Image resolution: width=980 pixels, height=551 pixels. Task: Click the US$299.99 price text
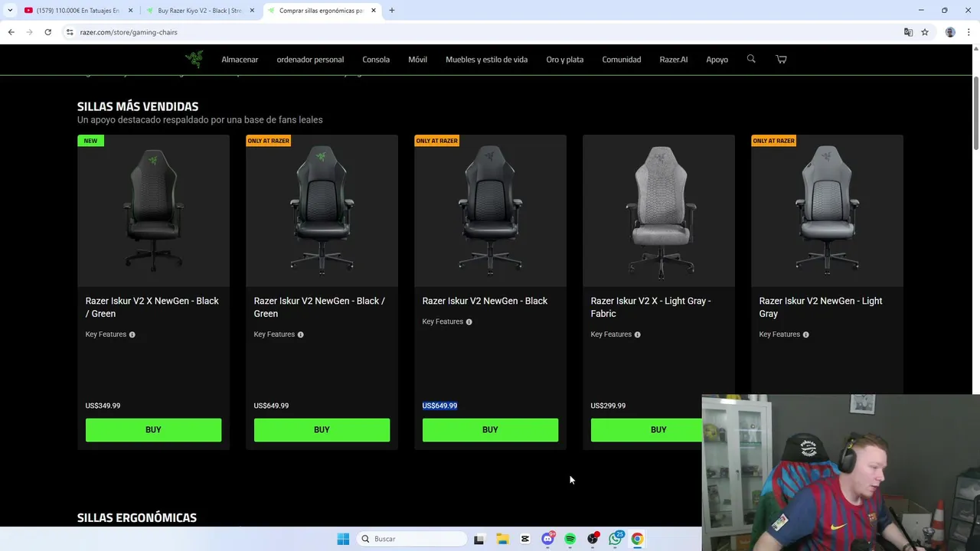[x=608, y=406]
